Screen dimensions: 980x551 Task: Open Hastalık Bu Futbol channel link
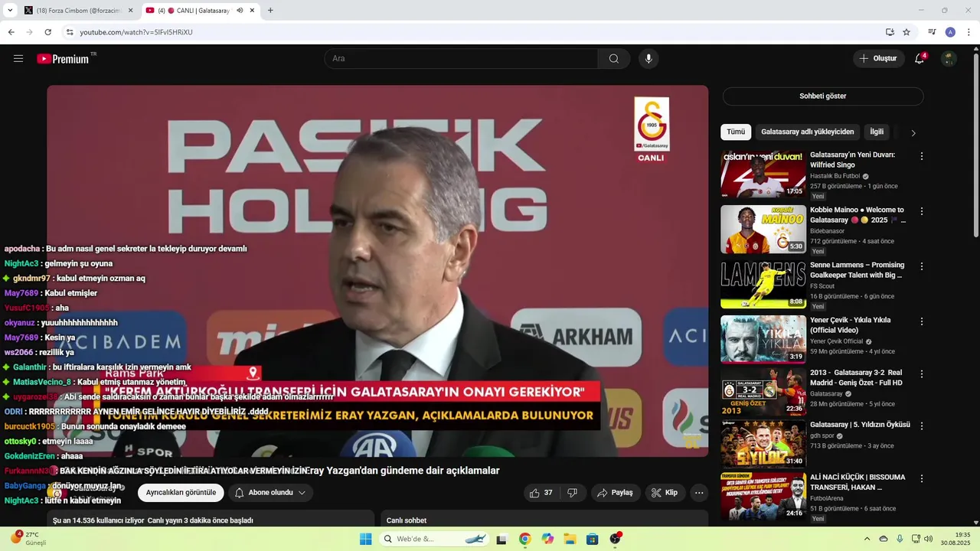click(x=835, y=176)
